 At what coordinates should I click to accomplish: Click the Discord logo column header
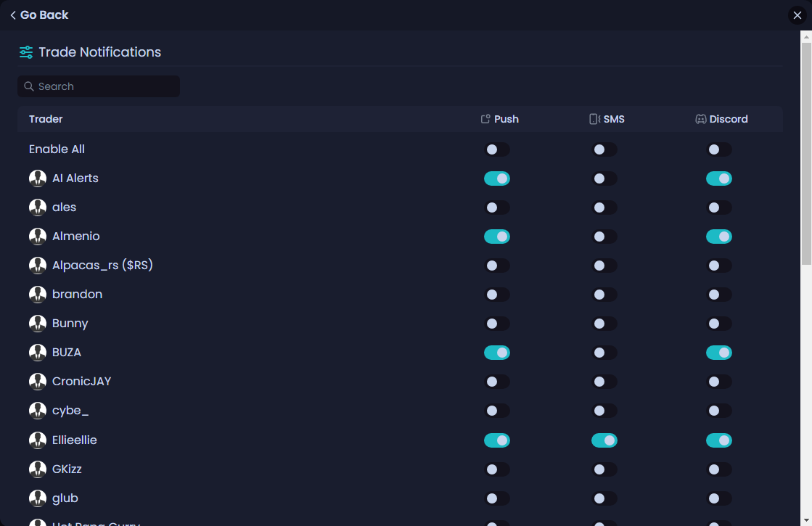[701, 119]
